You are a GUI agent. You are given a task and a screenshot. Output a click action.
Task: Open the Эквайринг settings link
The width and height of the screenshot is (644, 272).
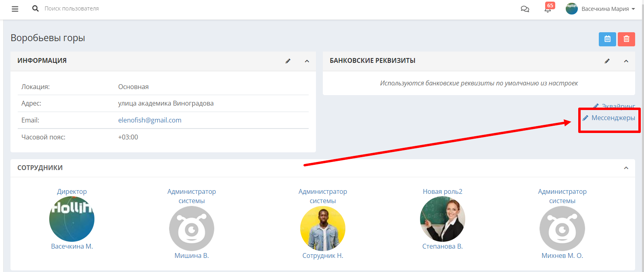pos(614,106)
